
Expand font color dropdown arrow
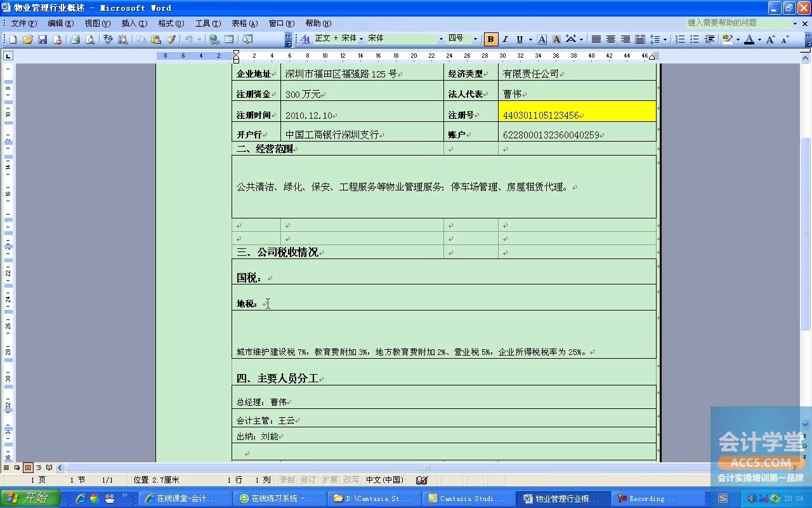click(759, 39)
